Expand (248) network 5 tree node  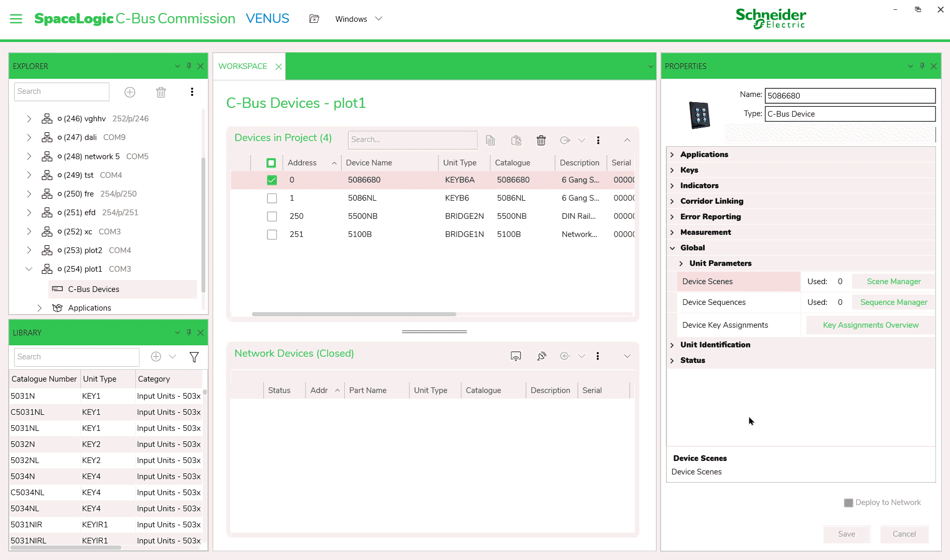(x=29, y=157)
